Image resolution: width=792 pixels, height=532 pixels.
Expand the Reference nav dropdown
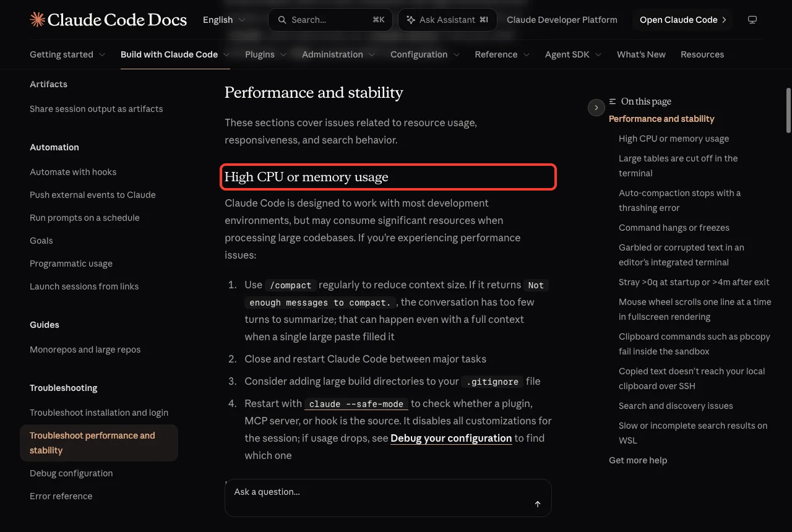tap(502, 54)
